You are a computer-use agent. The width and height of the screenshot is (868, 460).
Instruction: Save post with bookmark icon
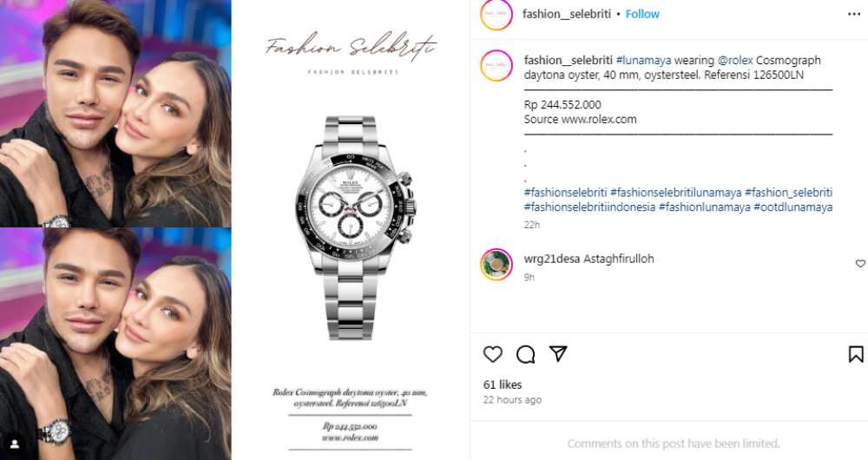856,354
